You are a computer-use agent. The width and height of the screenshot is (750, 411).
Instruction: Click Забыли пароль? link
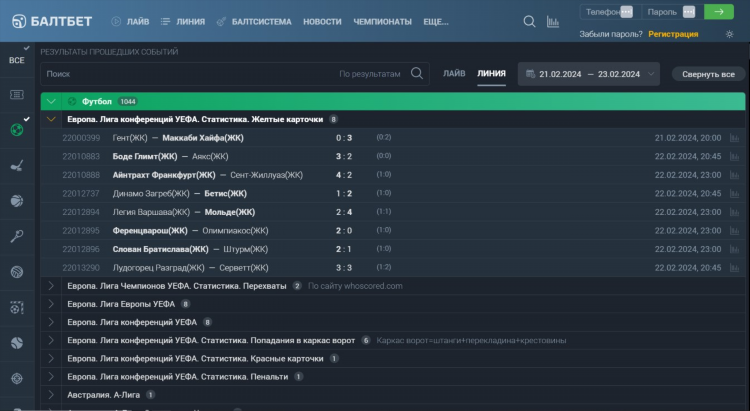(611, 34)
